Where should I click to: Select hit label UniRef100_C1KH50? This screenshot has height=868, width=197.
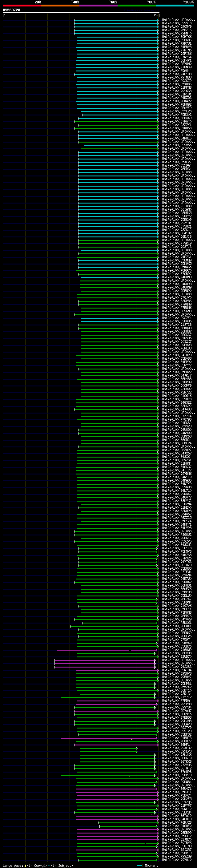click(177, 128)
